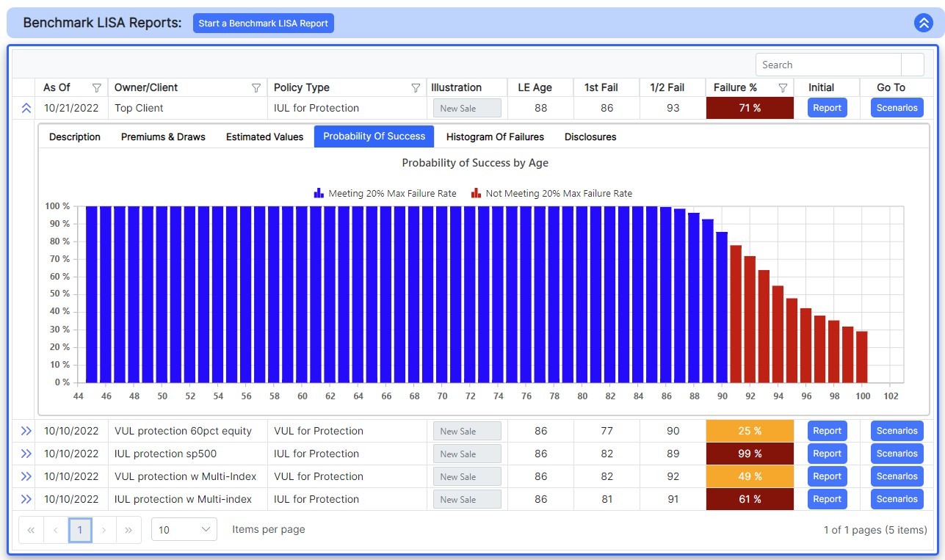Collapse the Benchmark LISA Reports panel

point(923,23)
